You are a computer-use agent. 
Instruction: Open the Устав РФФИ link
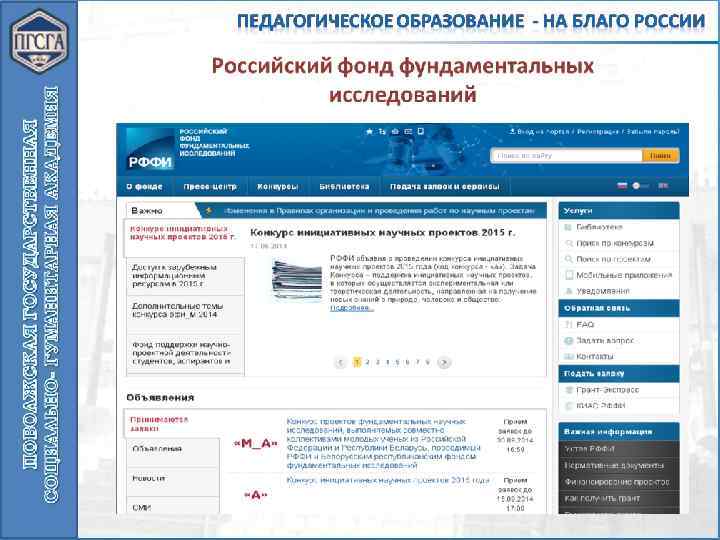[590, 449]
